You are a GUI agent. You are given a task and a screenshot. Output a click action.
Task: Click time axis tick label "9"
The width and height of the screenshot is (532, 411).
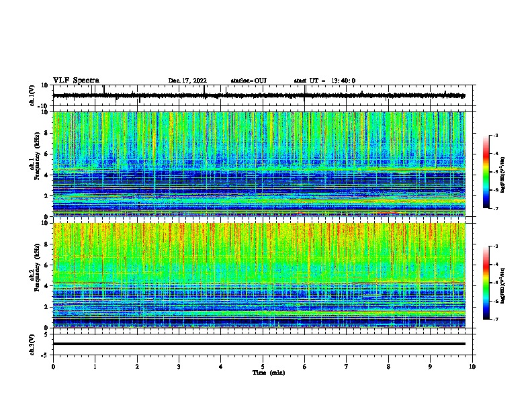tap(430, 367)
